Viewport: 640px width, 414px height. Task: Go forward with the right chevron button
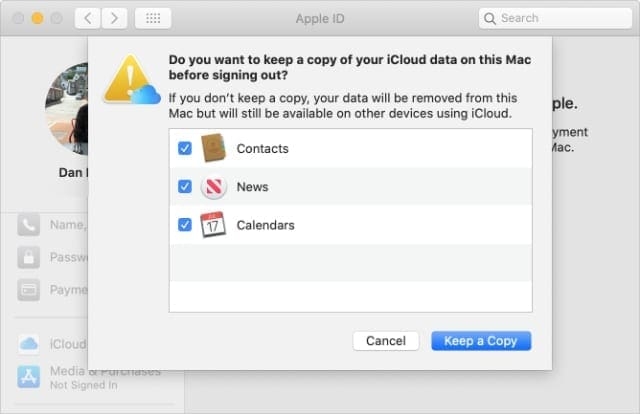click(114, 18)
